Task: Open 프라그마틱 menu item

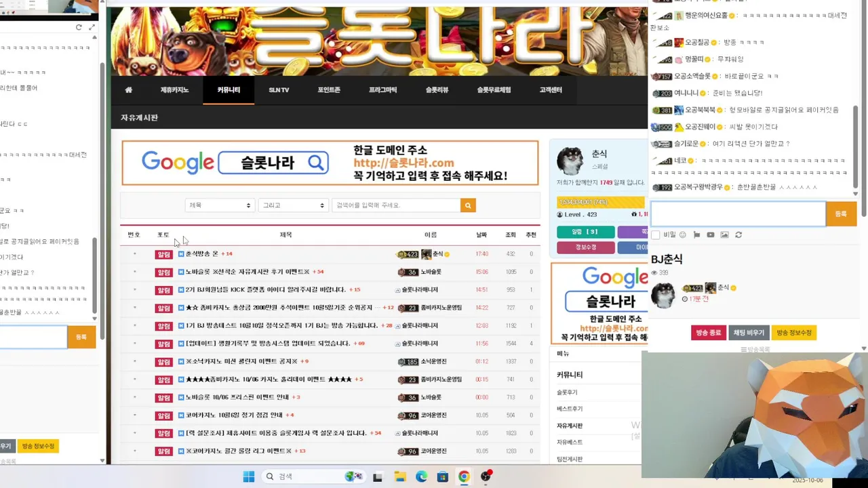Action: pos(383,90)
